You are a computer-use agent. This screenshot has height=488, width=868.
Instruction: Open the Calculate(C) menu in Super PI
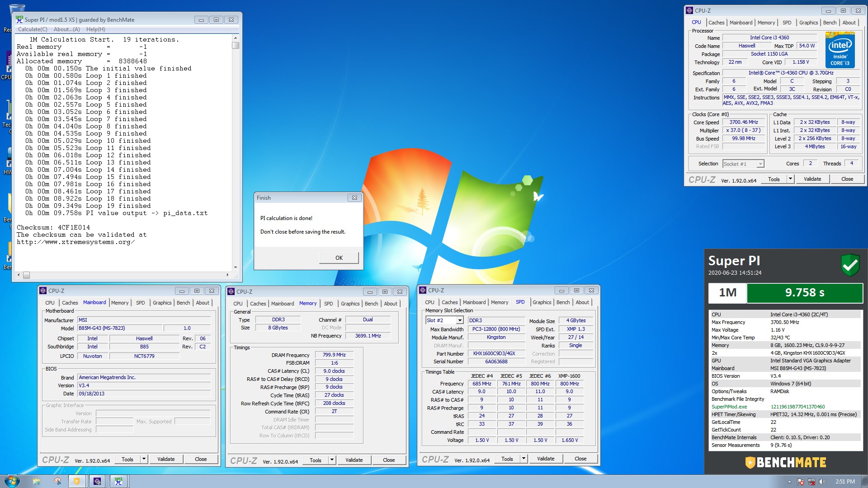tap(33, 29)
